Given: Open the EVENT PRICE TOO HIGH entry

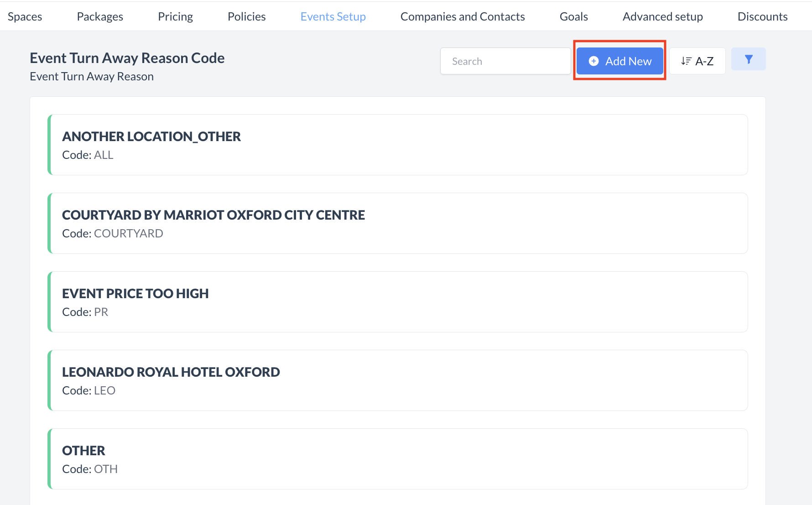Looking at the screenshot, I should point(397,302).
